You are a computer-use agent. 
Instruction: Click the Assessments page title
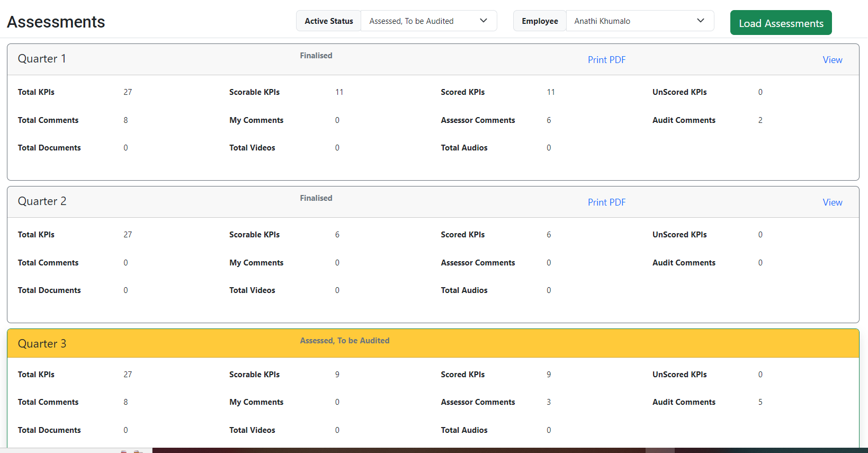click(56, 22)
